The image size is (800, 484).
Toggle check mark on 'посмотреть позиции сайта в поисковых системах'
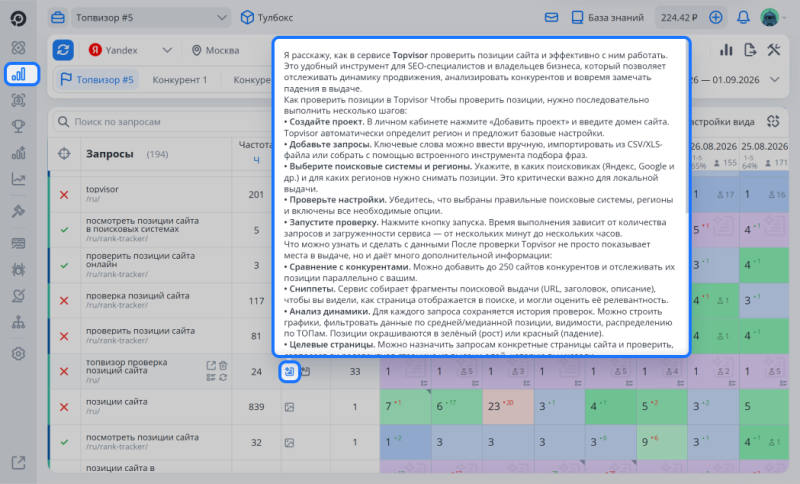tap(64, 230)
